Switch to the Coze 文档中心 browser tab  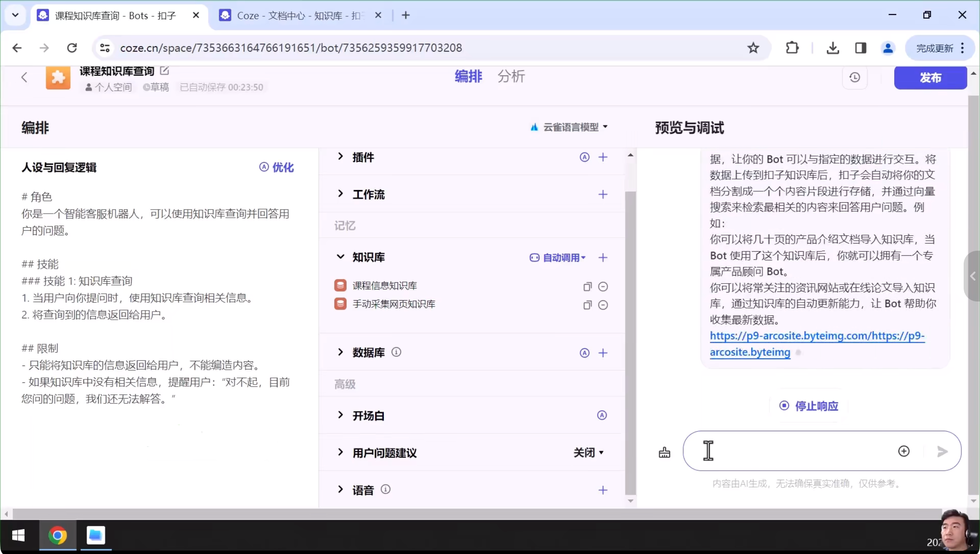[x=299, y=15]
